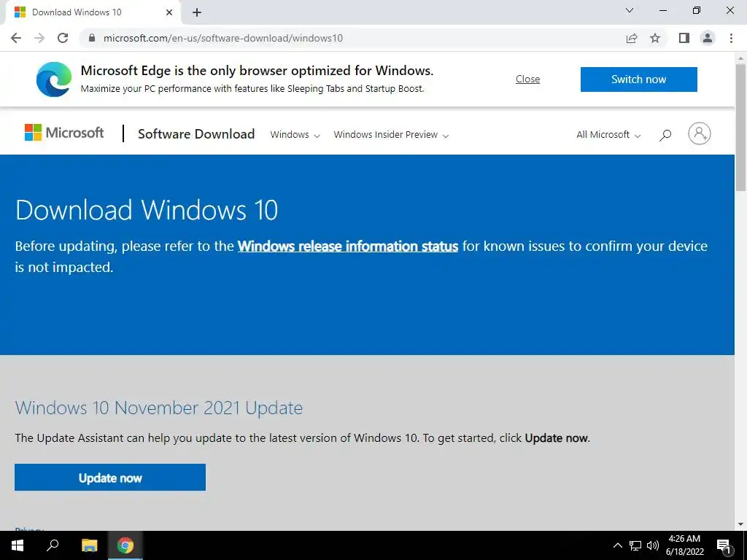The height and width of the screenshot is (560, 747).
Task: Click the Windows 10 November 2021 Update heading
Action: pyautogui.click(x=158, y=408)
